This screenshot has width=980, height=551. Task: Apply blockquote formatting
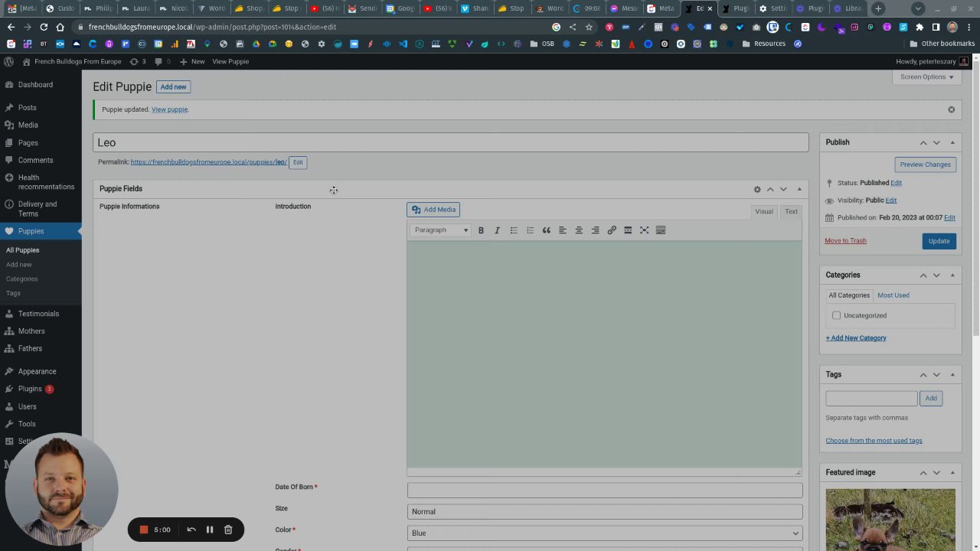pos(546,230)
